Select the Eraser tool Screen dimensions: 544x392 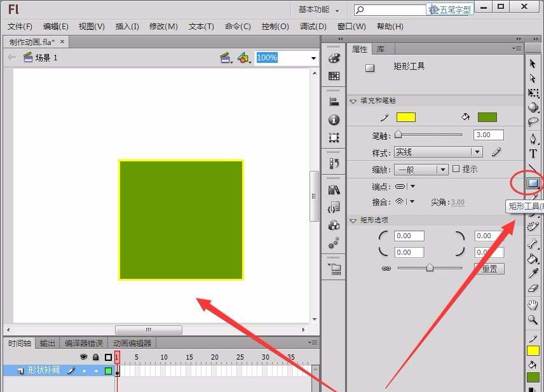tap(533, 288)
